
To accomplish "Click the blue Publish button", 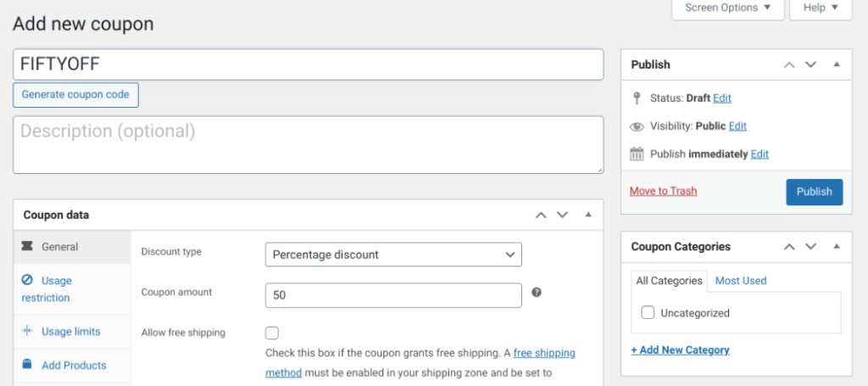I will pyautogui.click(x=815, y=193).
